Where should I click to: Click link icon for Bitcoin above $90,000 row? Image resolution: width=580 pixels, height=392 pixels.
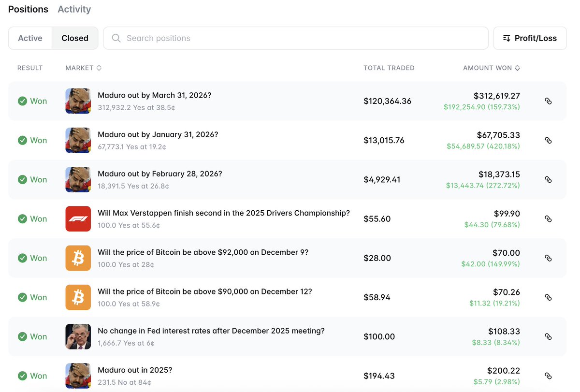[548, 297]
